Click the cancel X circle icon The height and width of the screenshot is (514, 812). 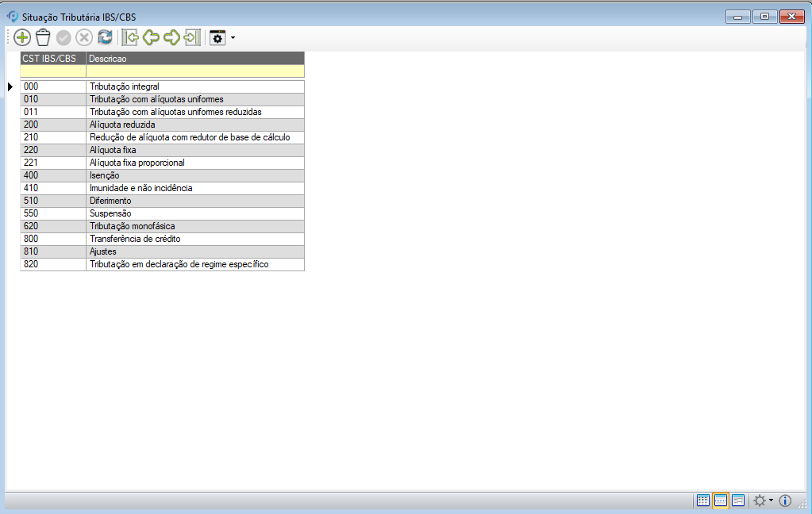tap(84, 38)
